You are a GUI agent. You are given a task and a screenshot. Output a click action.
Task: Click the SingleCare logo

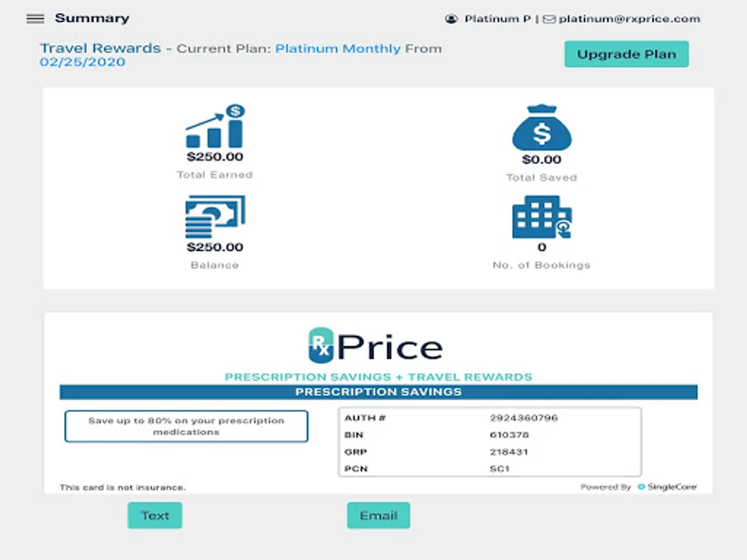[x=667, y=487]
